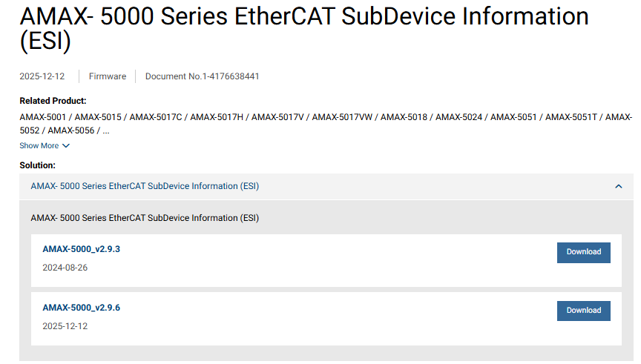The width and height of the screenshot is (641, 364).
Task: Go to the AMAX-5056 product
Action: coord(71,131)
